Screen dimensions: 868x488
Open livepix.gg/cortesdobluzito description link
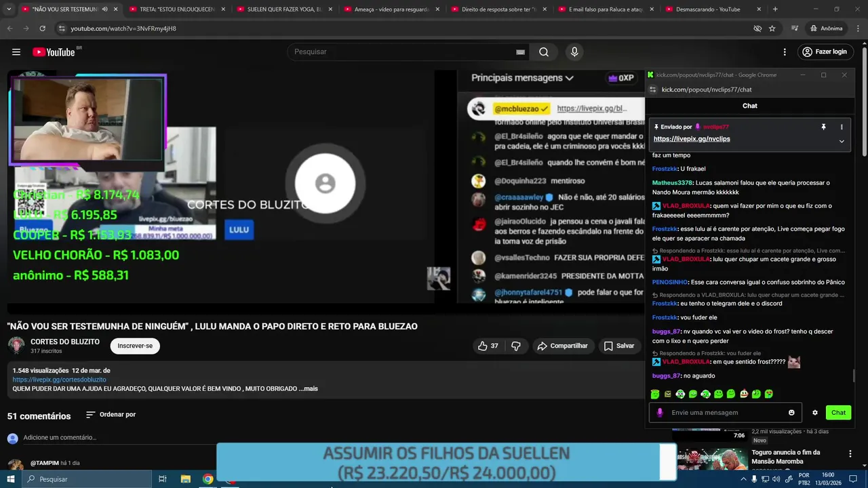click(59, 380)
